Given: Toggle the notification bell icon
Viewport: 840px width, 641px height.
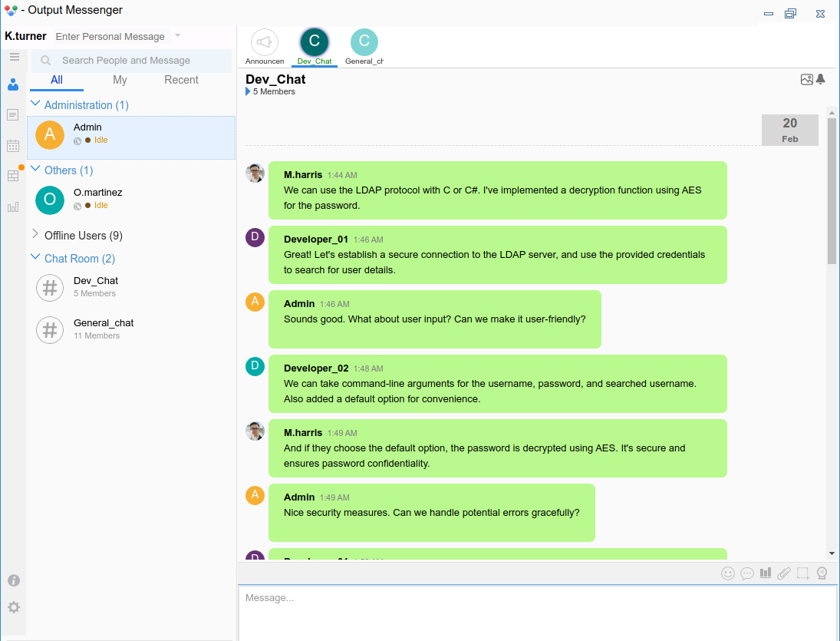Looking at the screenshot, I should pyautogui.click(x=821, y=79).
